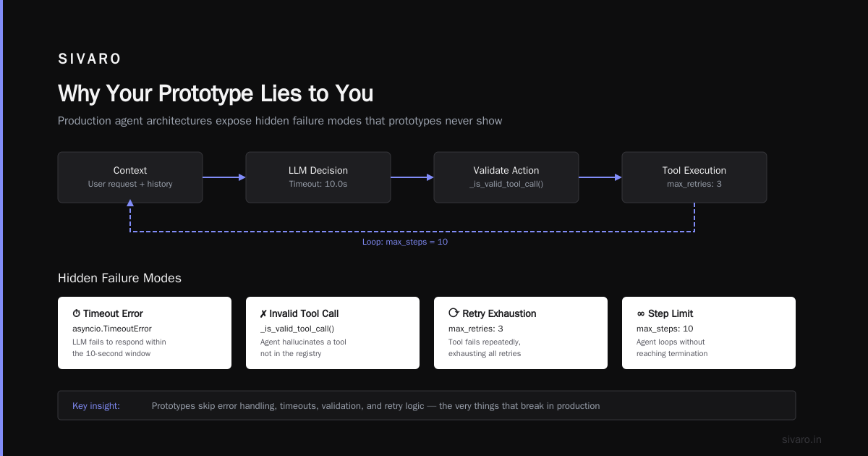Click 'max_steps: 10' in the Step Limit card

pos(665,329)
